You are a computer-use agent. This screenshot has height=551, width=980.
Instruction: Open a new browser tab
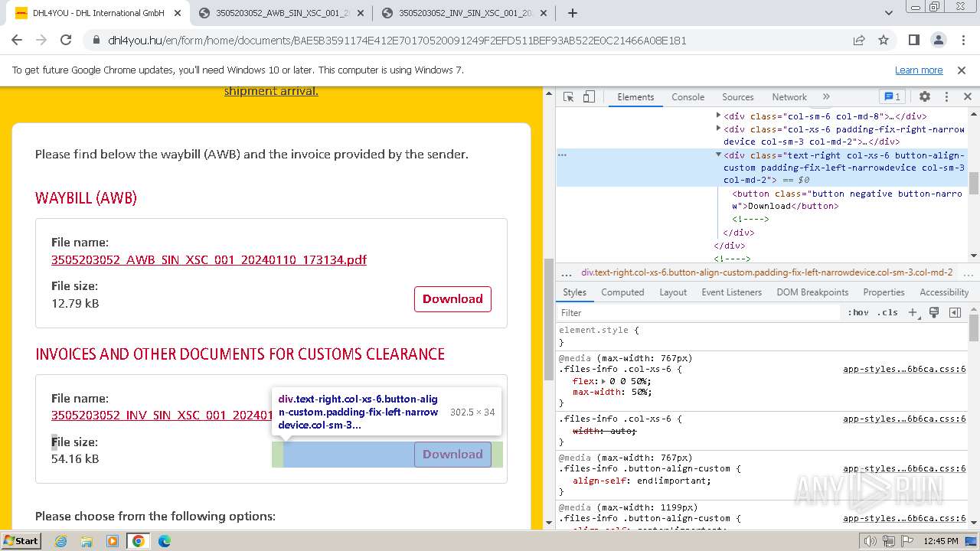[x=573, y=13]
